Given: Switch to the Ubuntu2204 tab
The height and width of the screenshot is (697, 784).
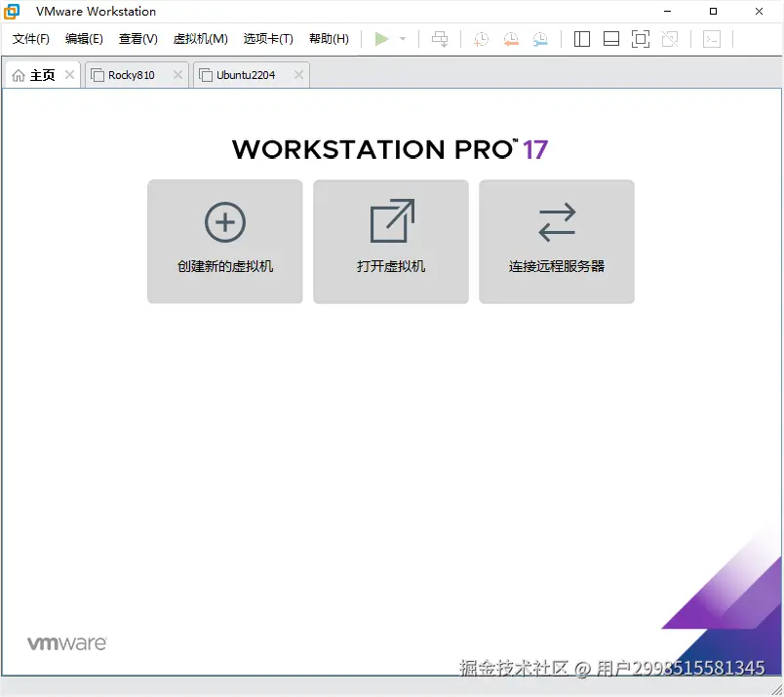Looking at the screenshot, I should (252, 75).
